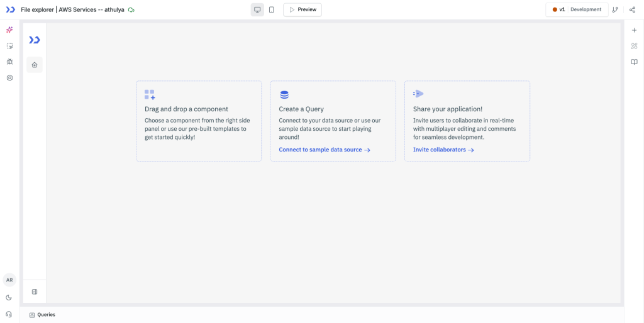
Task: Open the AI sparkle assistant icon
Action: [10, 30]
